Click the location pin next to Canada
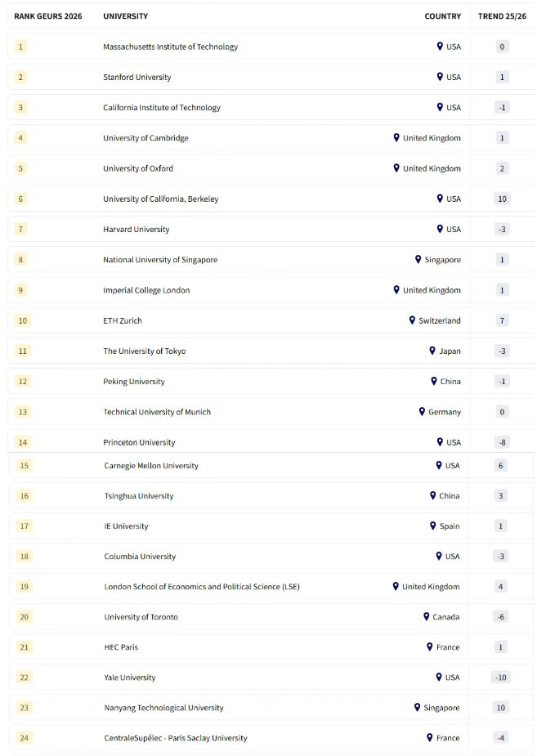 pyautogui.click(x=426, y=616)
